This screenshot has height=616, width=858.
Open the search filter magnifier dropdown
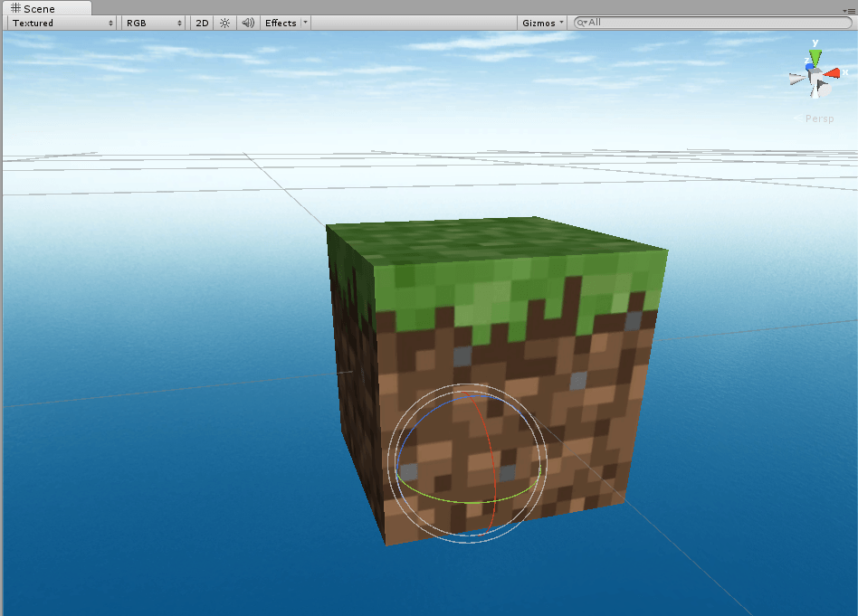[582, 23]
